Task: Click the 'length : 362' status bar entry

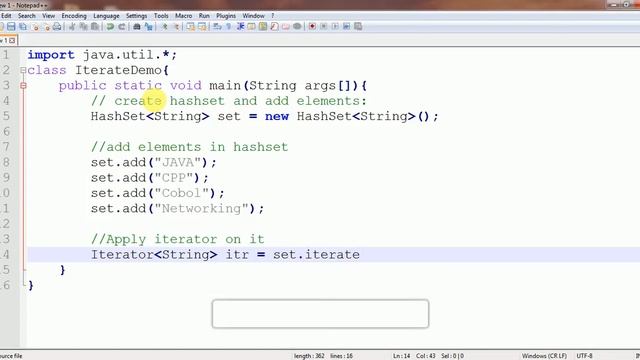Action: pos(309,356)
